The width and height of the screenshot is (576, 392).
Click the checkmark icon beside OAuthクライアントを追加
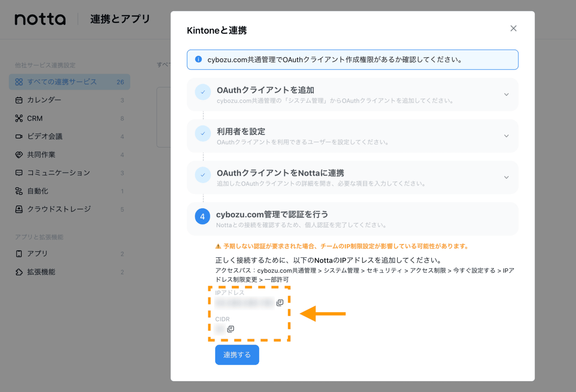pos(203,92)
